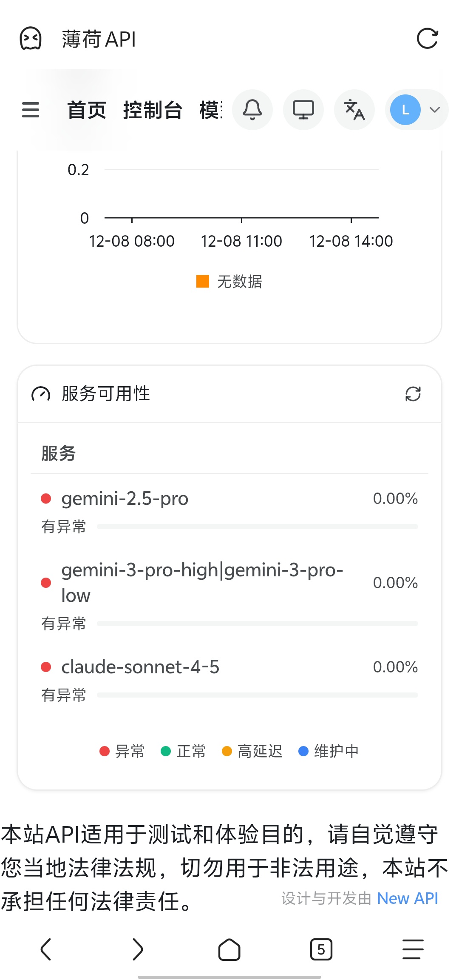459x980 pixels.
Task: Open the notifications bell
Action: (x=252, y=110)
